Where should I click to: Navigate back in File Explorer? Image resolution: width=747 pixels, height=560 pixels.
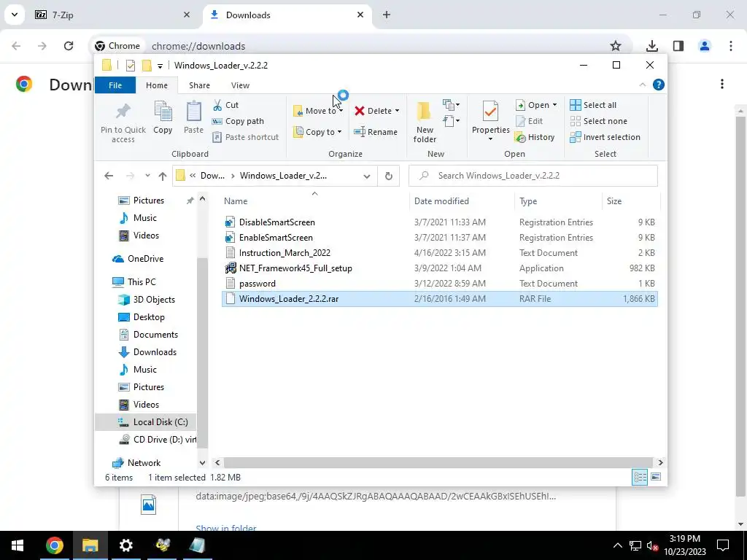(x=109, y=176)
